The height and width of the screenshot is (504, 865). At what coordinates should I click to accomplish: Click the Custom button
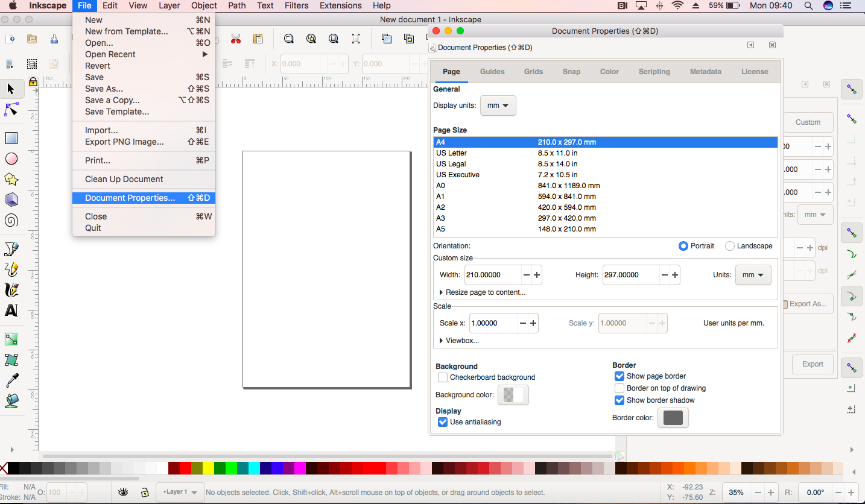pyautogui.click(x=808, y=122)
